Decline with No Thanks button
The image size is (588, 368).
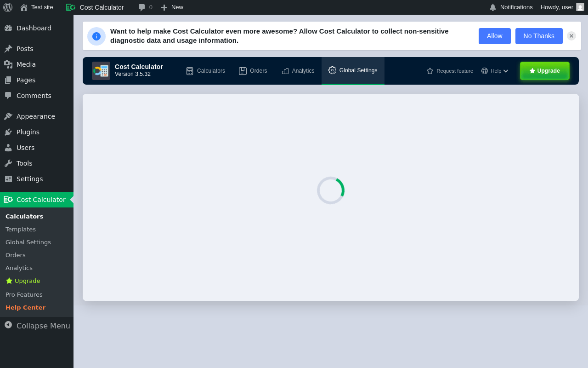tap(539, 36)
